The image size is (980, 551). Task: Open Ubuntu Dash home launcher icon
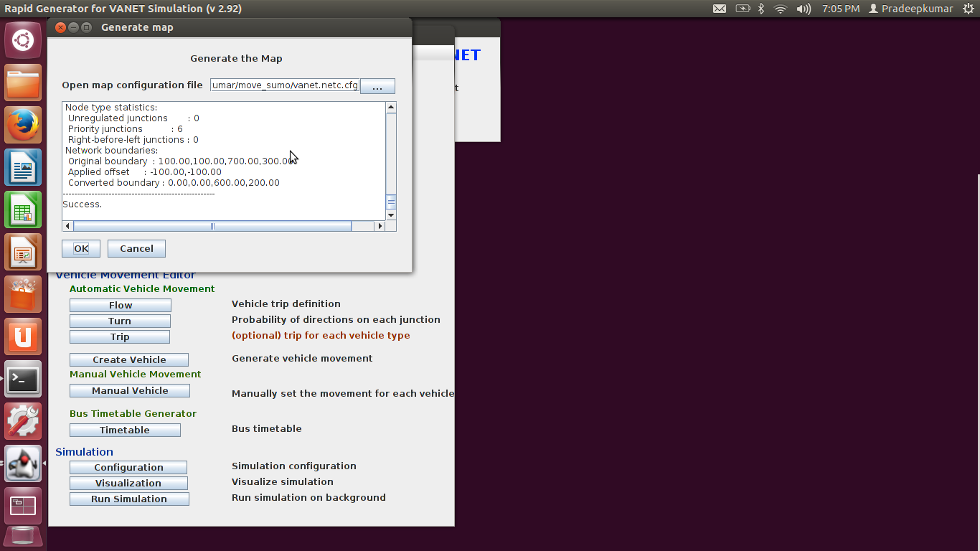pos(23,40)
